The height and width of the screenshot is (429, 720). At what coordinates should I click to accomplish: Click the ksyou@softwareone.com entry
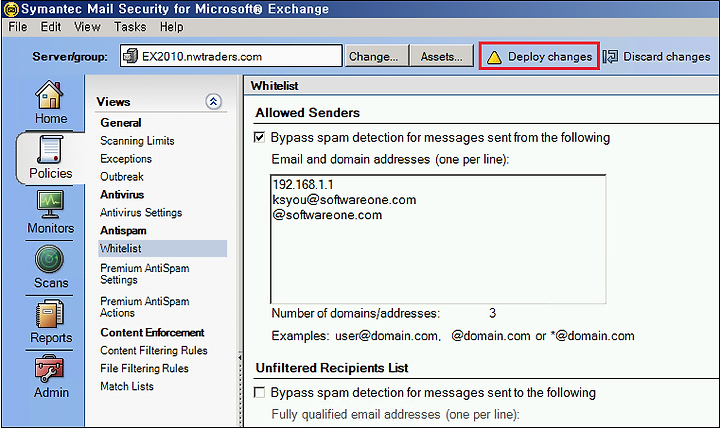pyautogui.click(x=344, y=200)
